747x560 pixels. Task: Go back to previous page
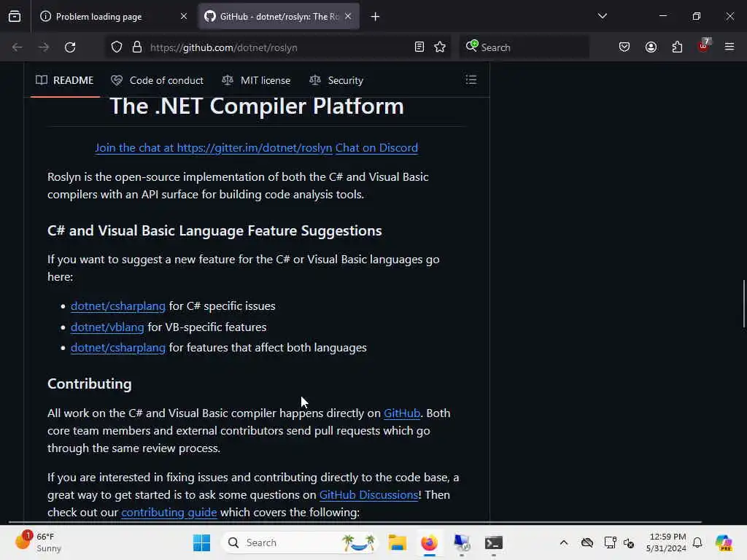18,47
